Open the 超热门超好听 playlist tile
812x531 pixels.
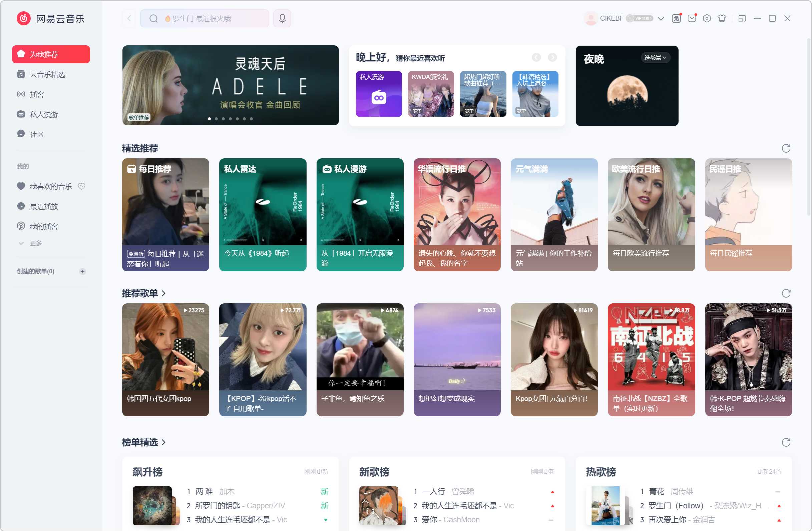483,94
